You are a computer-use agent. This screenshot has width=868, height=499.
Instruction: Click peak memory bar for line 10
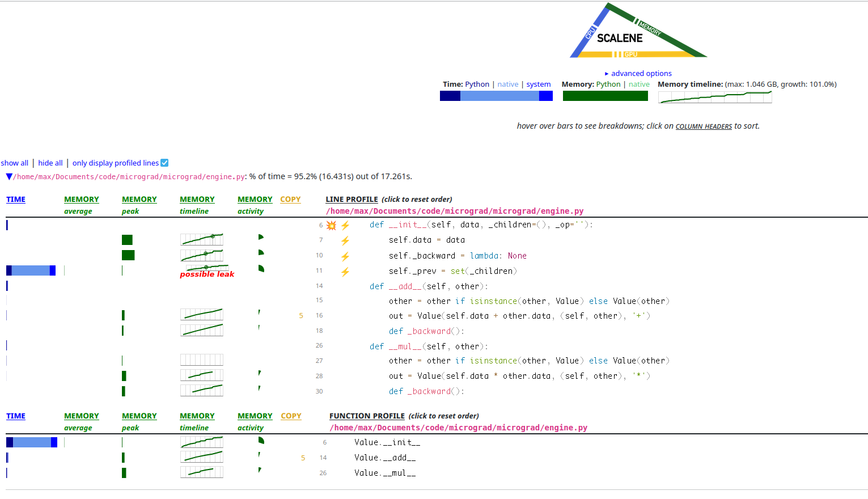click(128, 255)
